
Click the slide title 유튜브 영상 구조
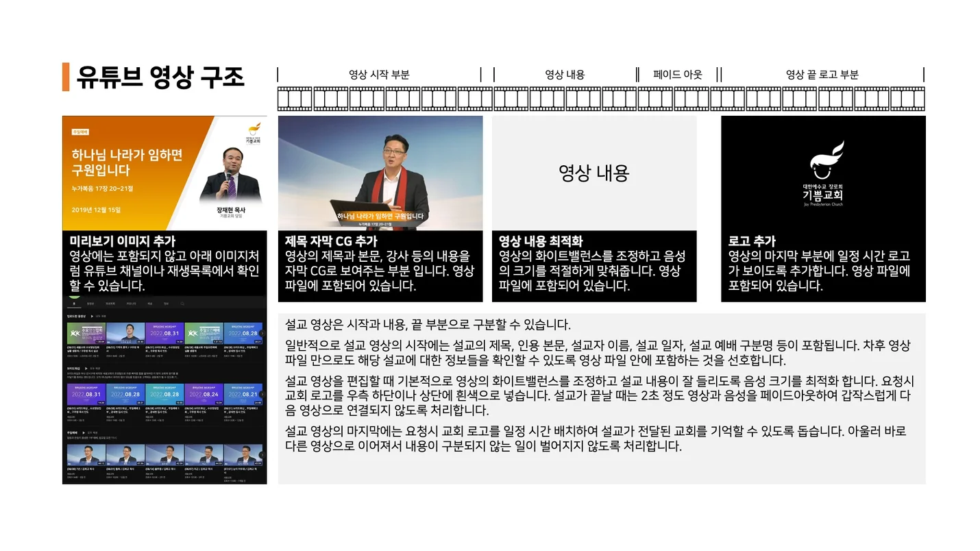[x=160, y=77]
